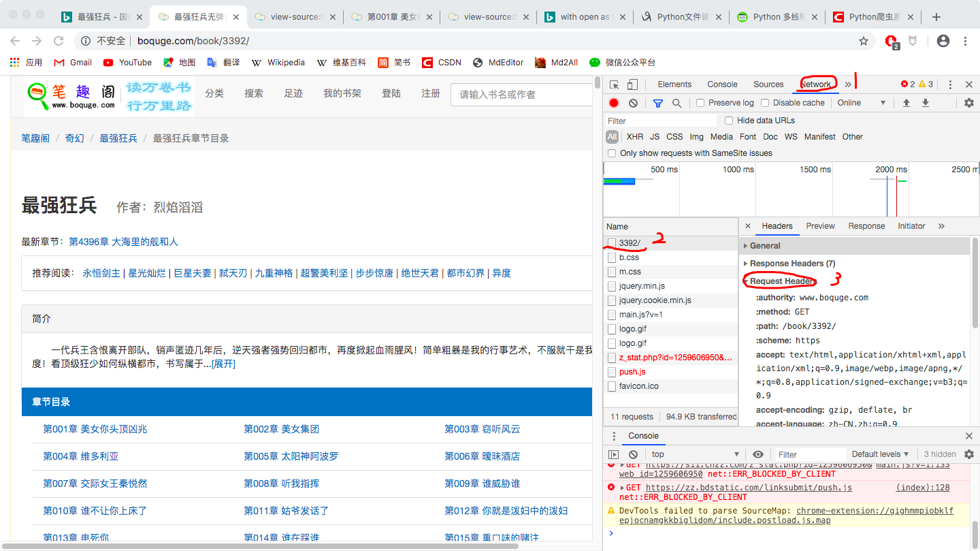Toggle the device toolbar icon

(x=632, y=84)
